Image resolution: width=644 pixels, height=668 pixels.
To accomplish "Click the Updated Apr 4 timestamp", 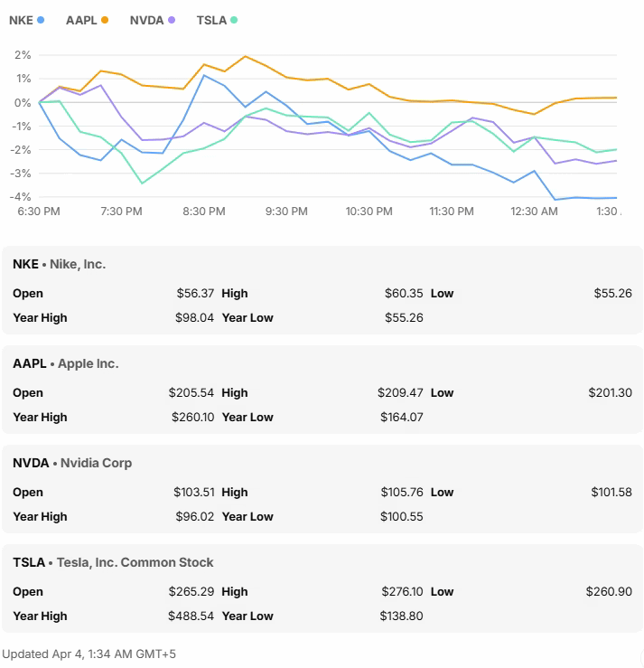I will [x=89, y=654].
